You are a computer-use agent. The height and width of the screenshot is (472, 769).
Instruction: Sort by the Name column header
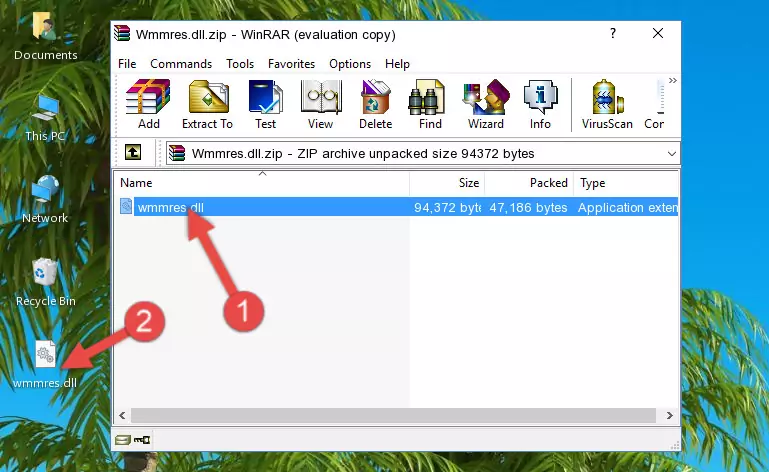pos(262,183)
